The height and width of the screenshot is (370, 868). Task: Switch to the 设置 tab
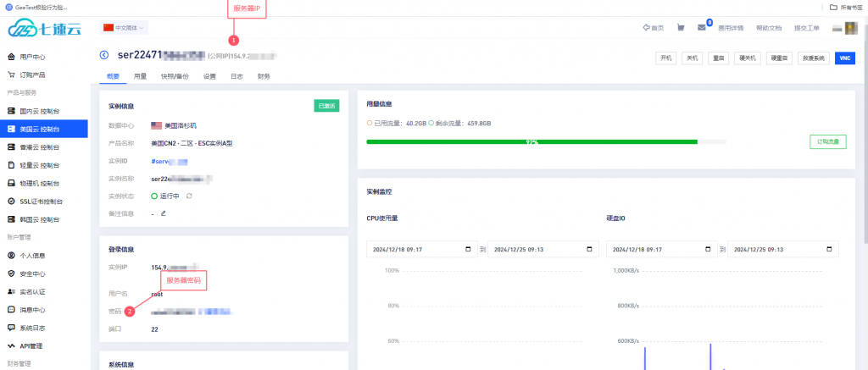tap(209, 76)
